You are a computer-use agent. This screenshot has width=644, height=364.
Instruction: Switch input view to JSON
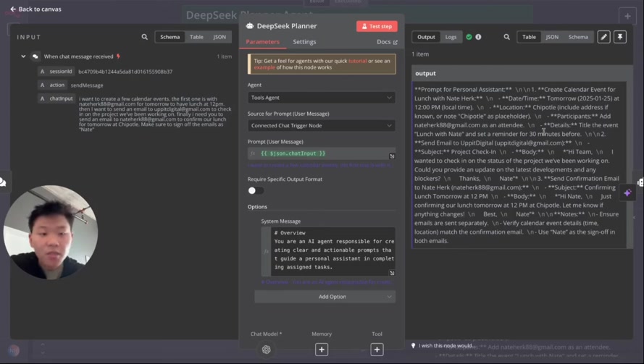pos(219,37)
